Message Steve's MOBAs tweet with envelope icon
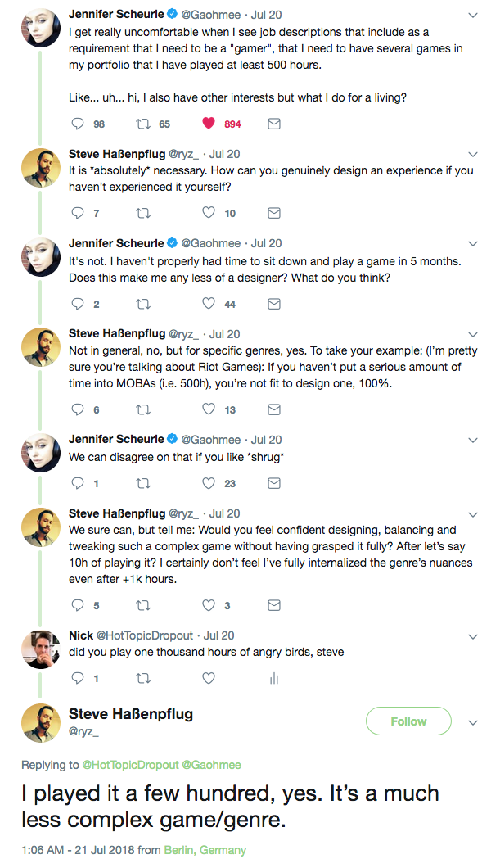Image resolution: width=500 pixels, height=868 pixels. [x=274, y=409]
